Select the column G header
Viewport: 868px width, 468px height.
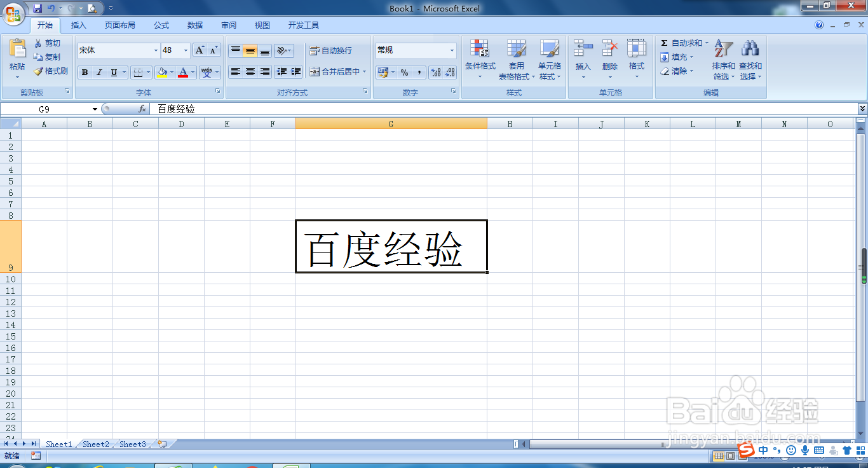click(x=391, y=124)
